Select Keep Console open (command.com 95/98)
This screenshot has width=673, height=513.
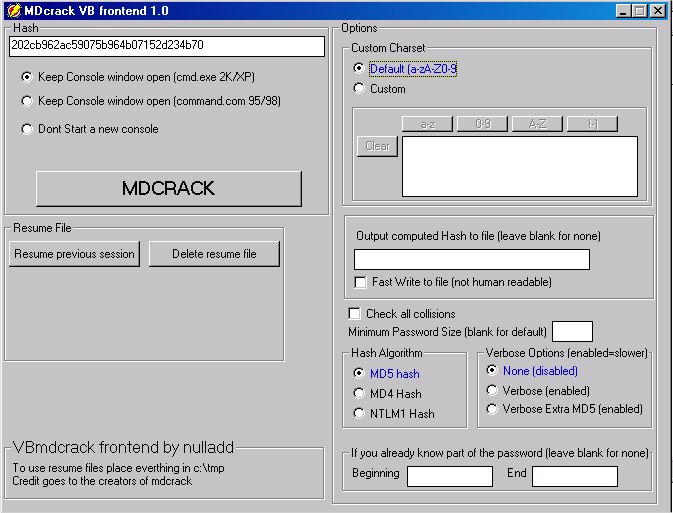tap(27, 101)
